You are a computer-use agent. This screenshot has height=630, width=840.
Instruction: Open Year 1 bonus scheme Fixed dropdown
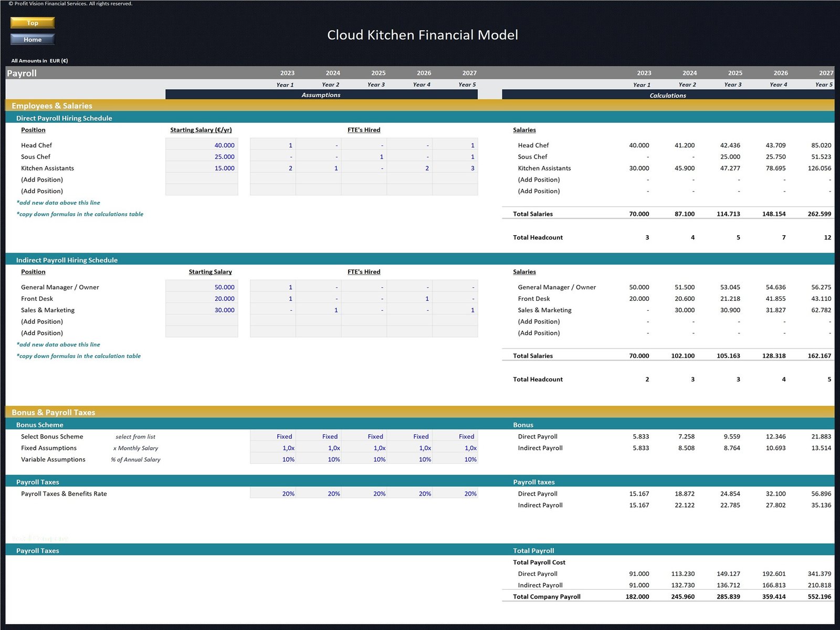pyautogui.click(x=273, y=437)
